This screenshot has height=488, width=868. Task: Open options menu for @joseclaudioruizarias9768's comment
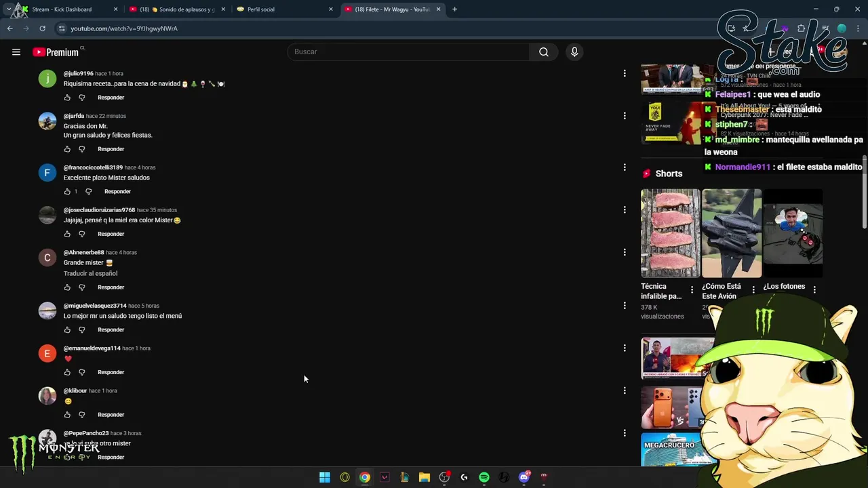click(x=625, y=210)
